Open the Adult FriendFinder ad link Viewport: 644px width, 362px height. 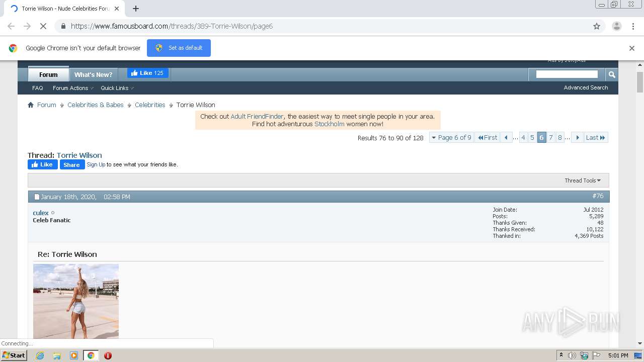tap(257, 116)
